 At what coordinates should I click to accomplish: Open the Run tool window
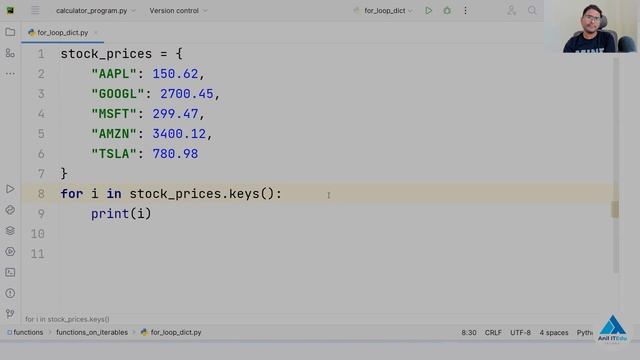[x=10, y=189]
